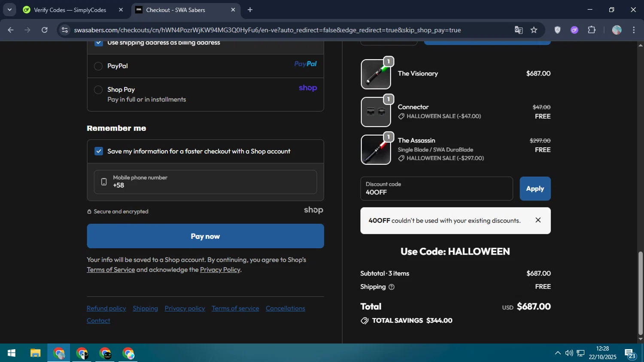The height and width of the screenshot is (362, 644).
Task: Click the Secure and encrypted label
Action: (x=118, y=212)
